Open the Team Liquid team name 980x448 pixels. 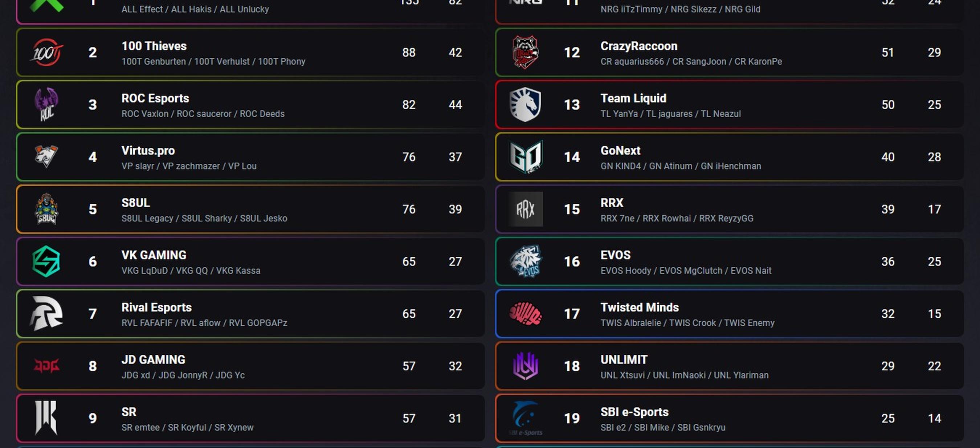coord(633,98)
